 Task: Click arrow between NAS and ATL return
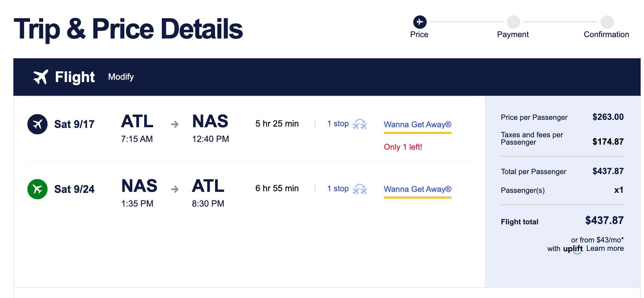coord(175,190)
